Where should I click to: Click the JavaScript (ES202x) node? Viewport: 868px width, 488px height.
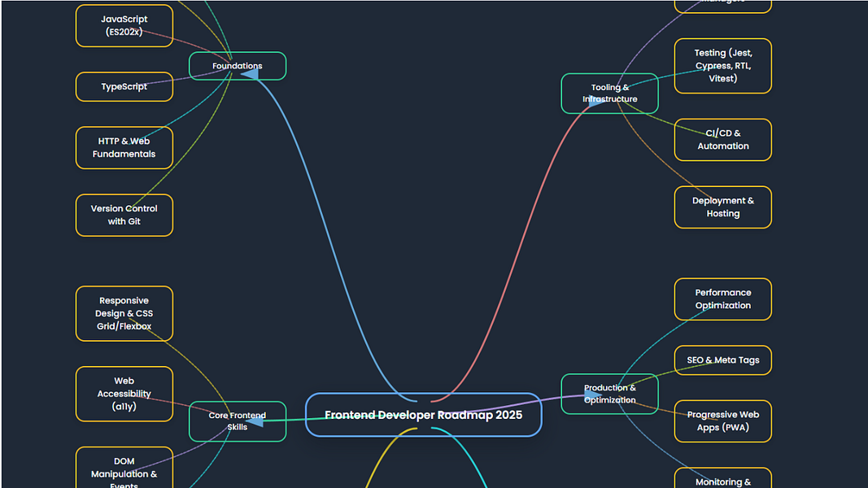[124, 25]
